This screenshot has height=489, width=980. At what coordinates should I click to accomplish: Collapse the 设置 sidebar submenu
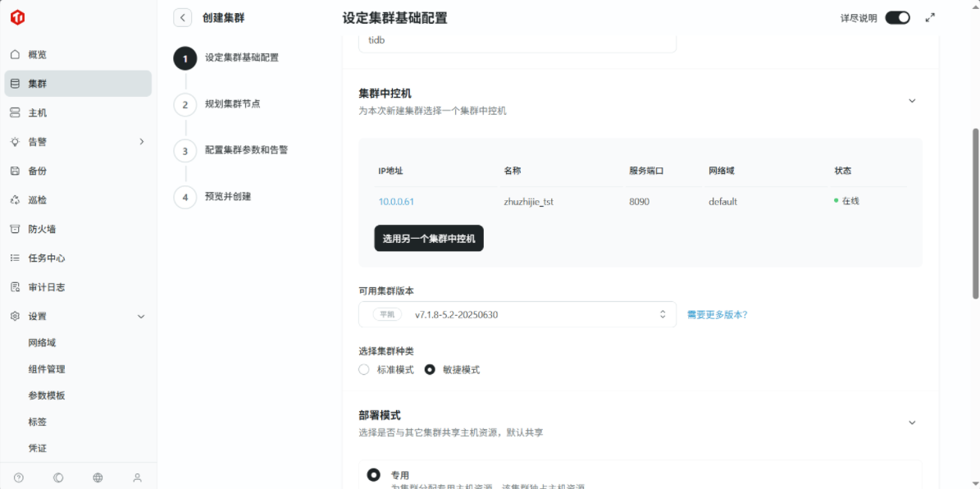[x=140, y=317]
